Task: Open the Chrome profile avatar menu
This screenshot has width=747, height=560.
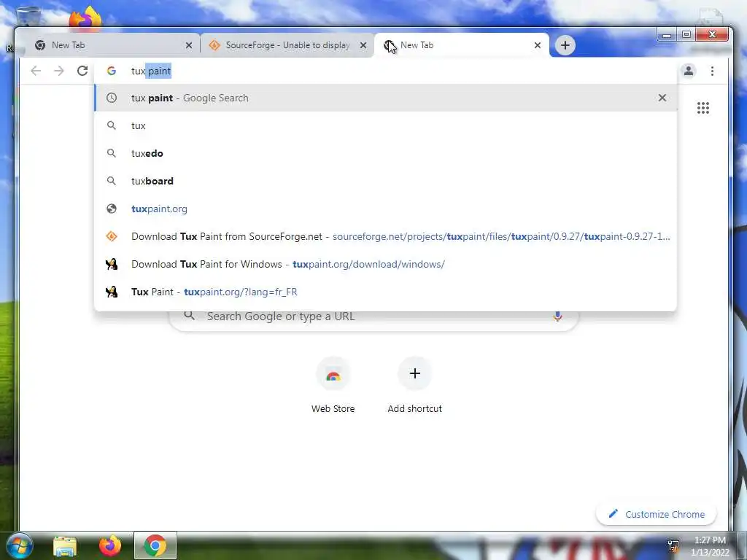Action: coord(689,71)
